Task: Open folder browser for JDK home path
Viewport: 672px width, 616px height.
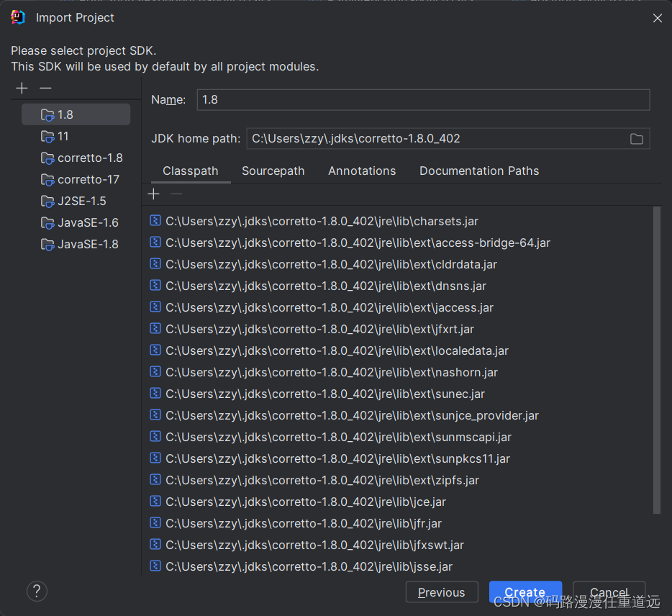Action: coord(636,139)
